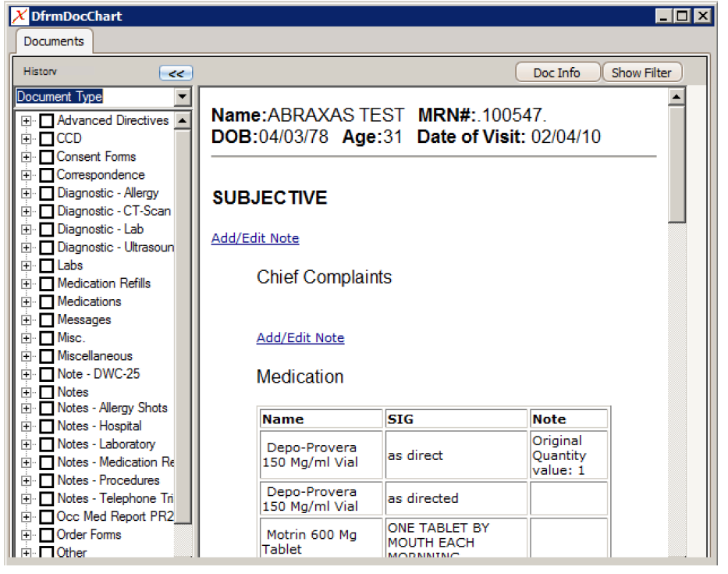Select the Miscellaneous tree item label
728x574 pixels.
click(x=95, y=356)
